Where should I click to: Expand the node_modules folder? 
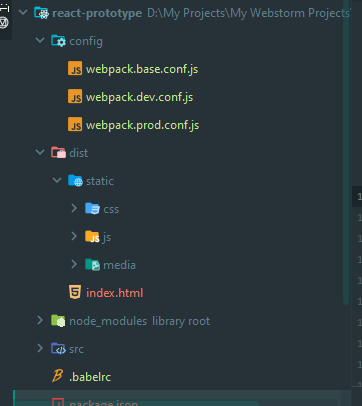[x=40, y=320]
